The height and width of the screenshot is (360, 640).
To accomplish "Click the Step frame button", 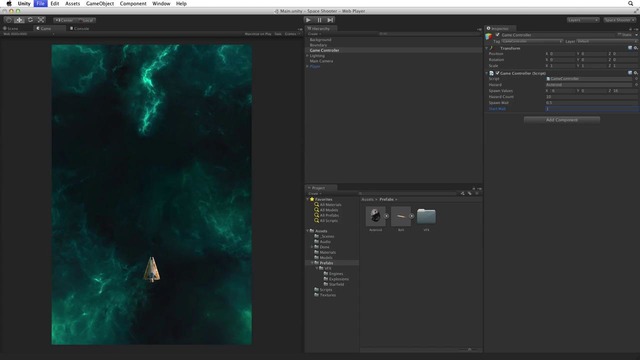I will [330, 20].
